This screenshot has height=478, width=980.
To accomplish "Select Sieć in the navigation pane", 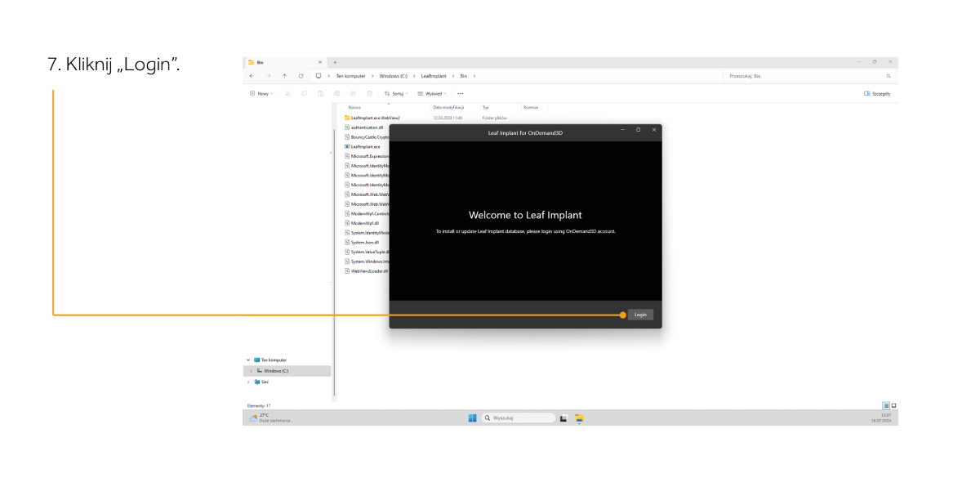I will click(262, 382).
